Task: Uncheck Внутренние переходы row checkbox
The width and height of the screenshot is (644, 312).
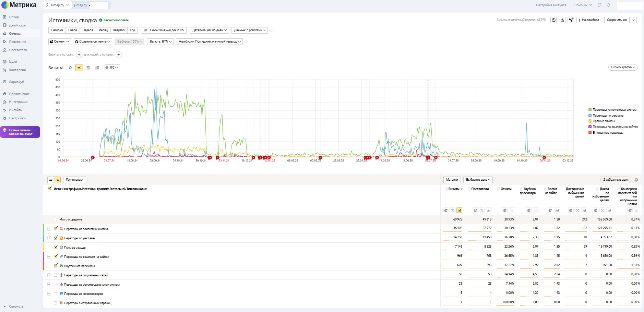Action: 56,266
